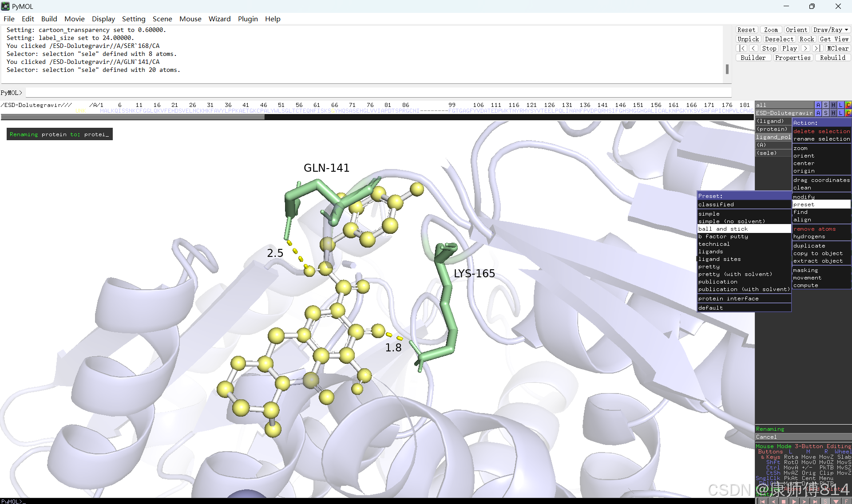This screenshot has width=852, height=504.
Task: Stop movie using bottom bar square icon
Action: click(784, 501)
